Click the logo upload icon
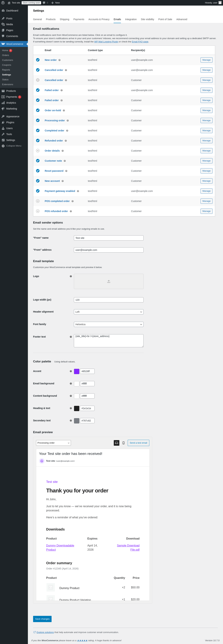Screen dimensions: 223x644 pyautogui.click(x=109, y=281)
